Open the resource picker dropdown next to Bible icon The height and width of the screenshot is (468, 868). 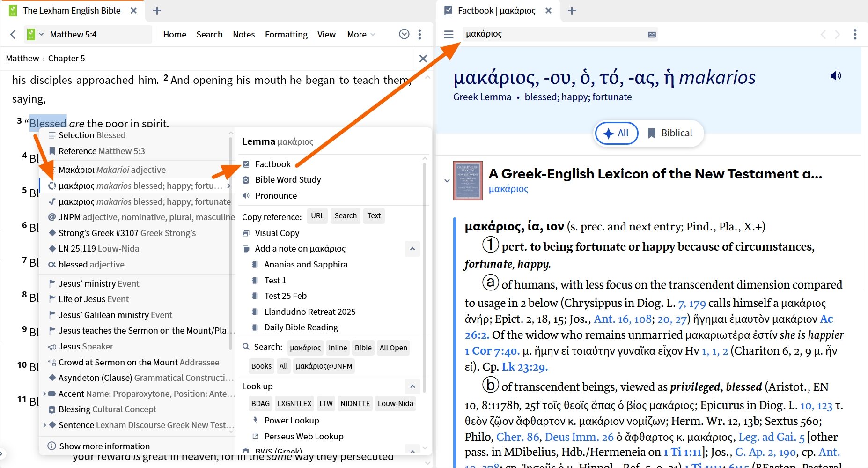[x=41, y=34]
